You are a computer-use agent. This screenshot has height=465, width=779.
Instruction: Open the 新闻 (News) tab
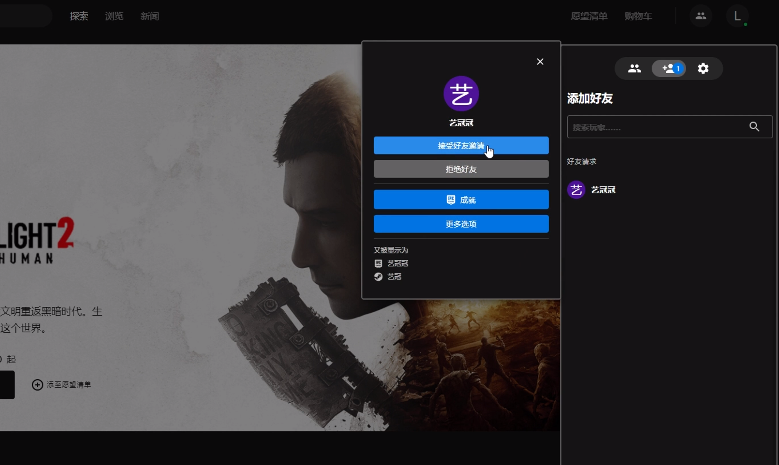(149, 17)
